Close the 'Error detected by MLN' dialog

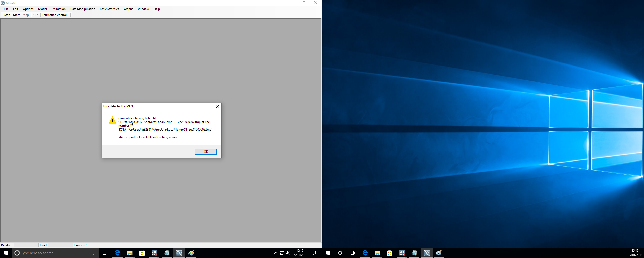pos(217,106)
